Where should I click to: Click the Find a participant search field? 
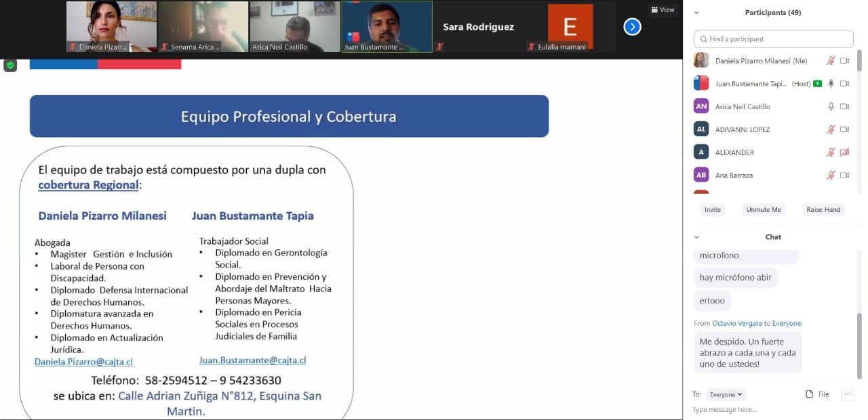773,39
